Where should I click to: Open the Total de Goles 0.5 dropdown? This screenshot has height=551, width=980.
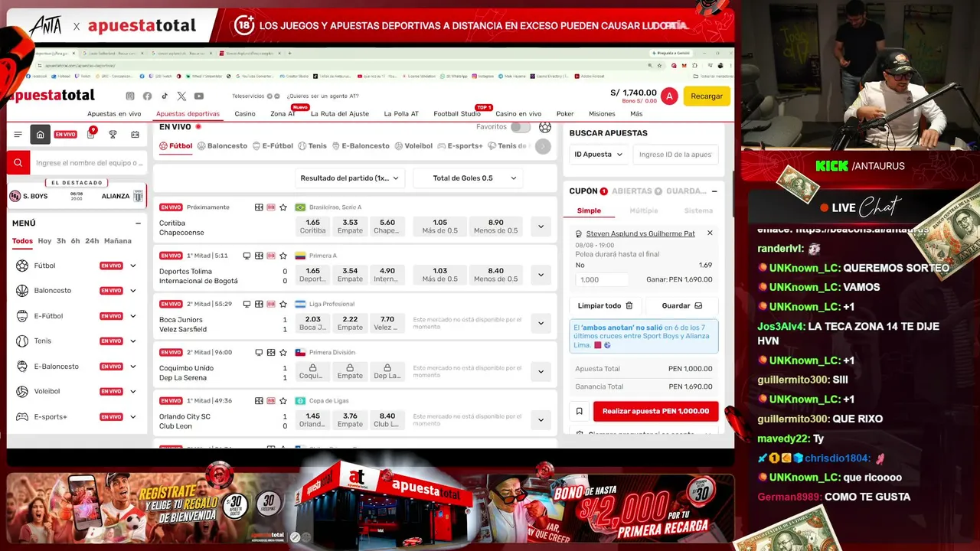(x=468, y=178)
